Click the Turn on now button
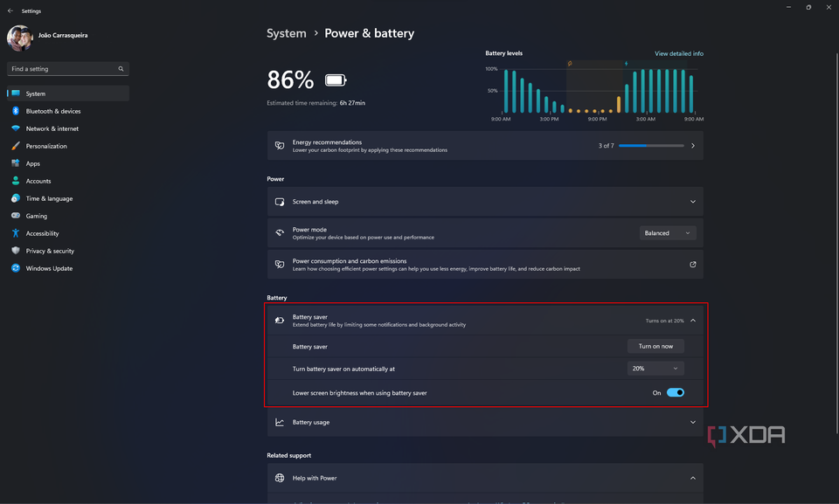The height and width of the screenshot is (504, 839). 655,346
